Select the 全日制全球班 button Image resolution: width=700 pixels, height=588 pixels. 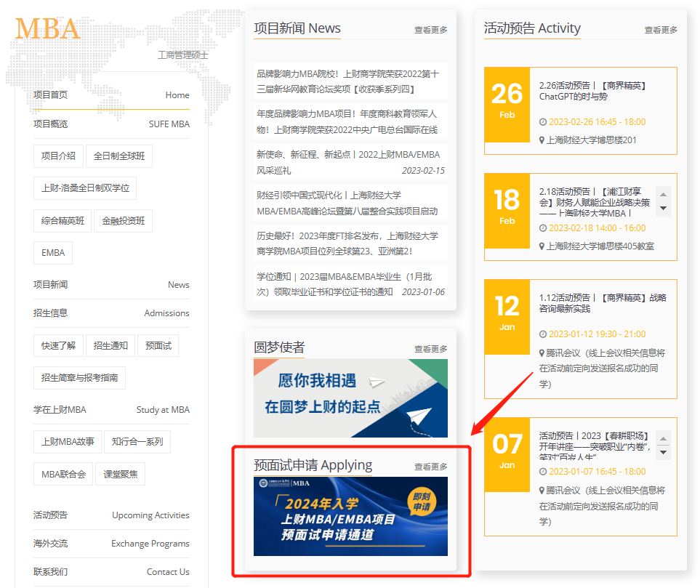click(119, 156)
